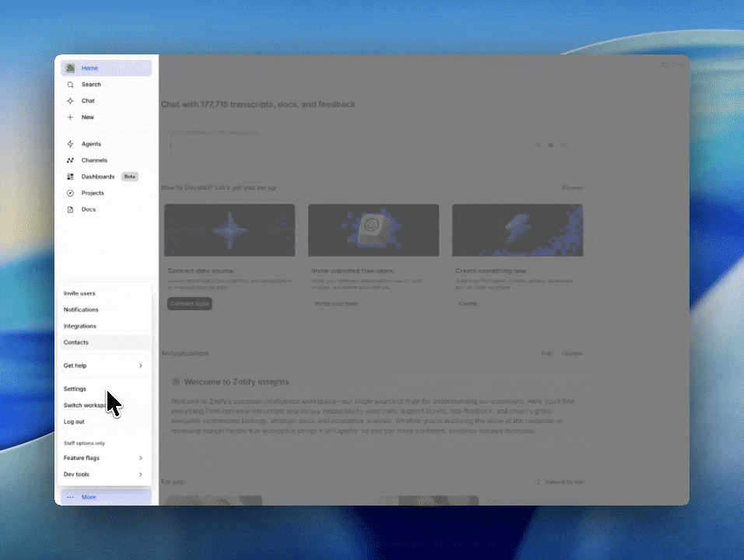Select the Invite unlimited free users image
Viewport: 744px width, 560px height.
(374, 230)
